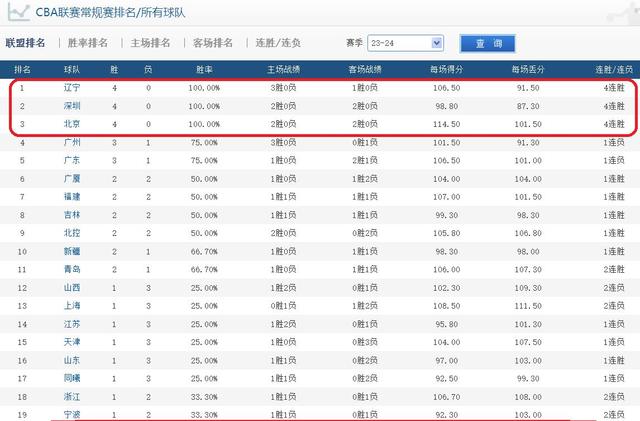Click the 主场战绩 column header
Image resolution: width=640 pixels, height=421 pixels.
(x=283, y=69)
